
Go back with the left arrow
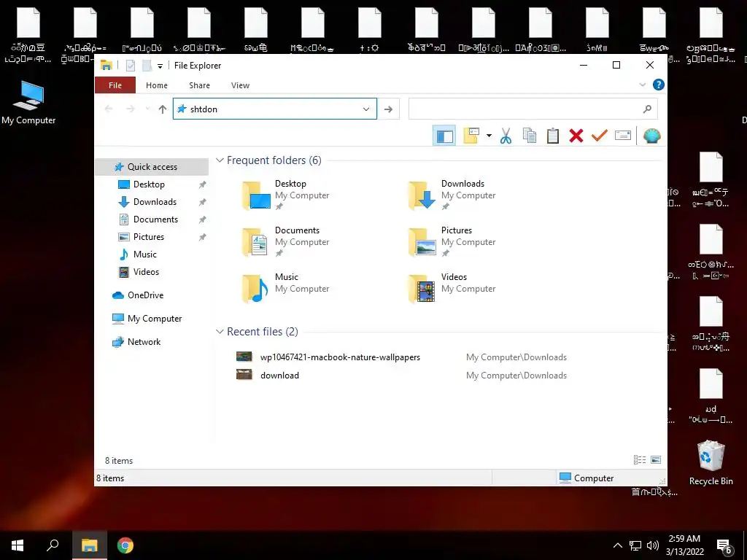click(109, 109)
